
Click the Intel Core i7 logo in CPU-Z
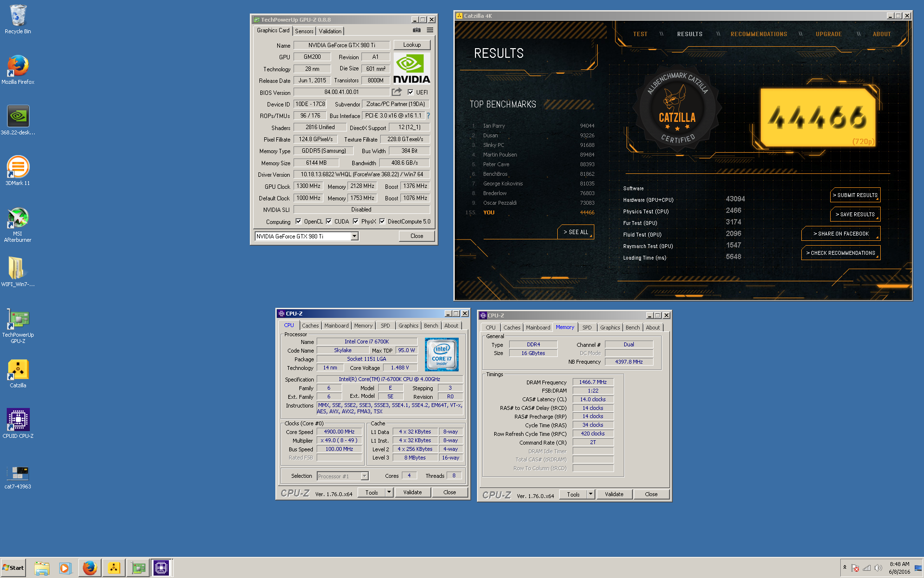442,354
